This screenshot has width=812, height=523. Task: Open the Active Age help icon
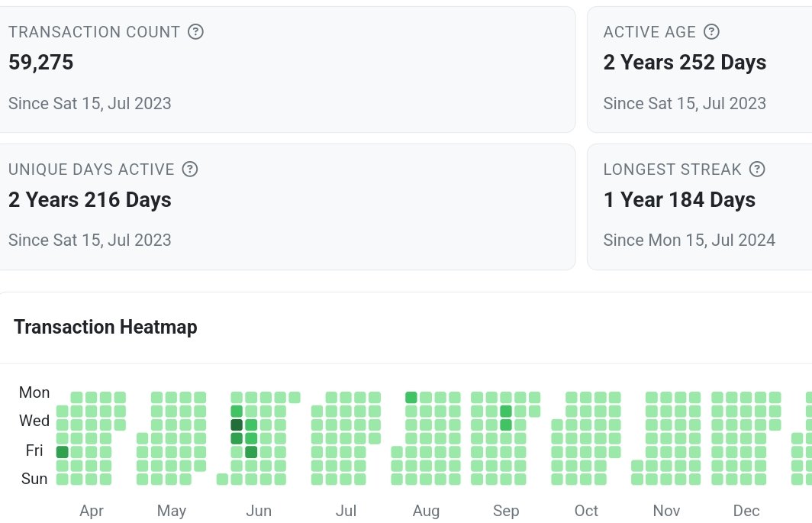tap(711, 32)
